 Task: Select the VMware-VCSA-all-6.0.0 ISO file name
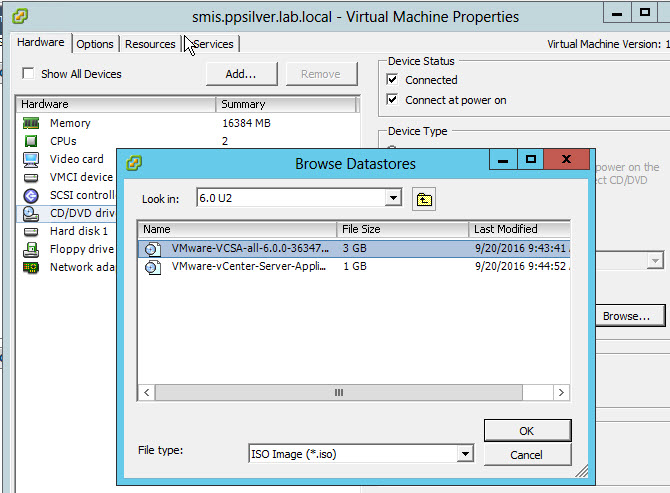(x=250, y=248)
